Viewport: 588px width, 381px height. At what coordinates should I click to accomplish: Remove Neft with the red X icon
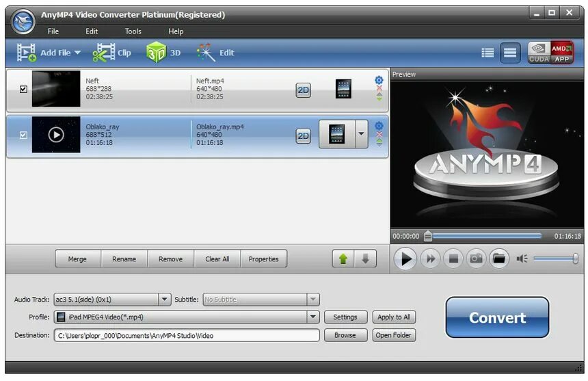[x=379, y=89]
